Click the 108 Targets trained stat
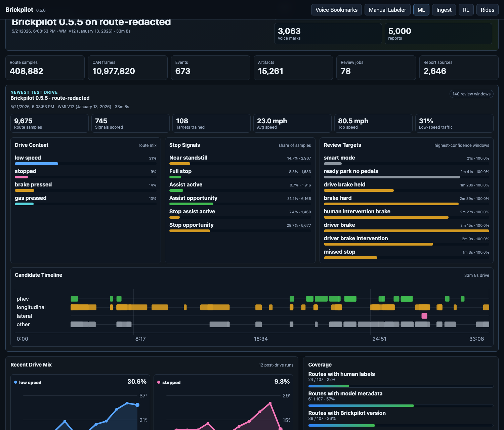504x430 pixels. click(x=211, y=123)
